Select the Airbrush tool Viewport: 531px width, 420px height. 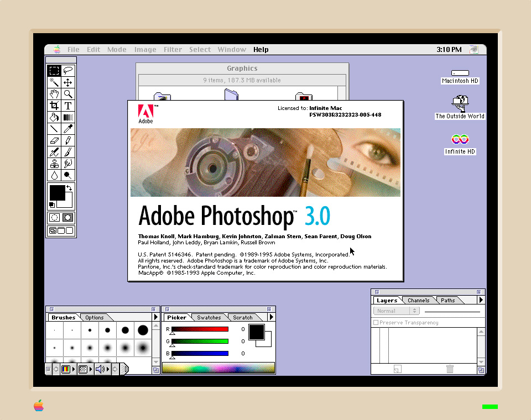pyautogui.click(x=54, y=152)
